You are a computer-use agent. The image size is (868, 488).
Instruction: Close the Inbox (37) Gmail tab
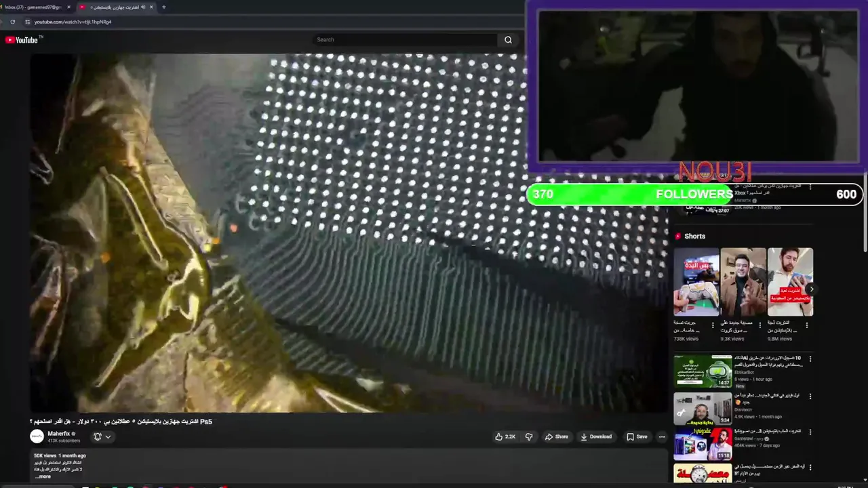click(x=68, y=7)
